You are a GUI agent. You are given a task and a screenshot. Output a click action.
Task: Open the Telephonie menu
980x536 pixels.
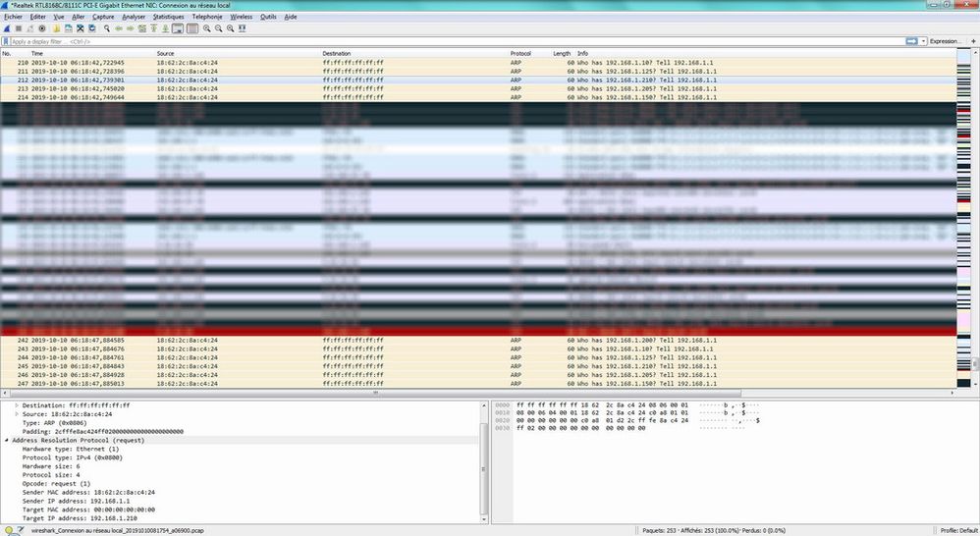tap(207, 17)
